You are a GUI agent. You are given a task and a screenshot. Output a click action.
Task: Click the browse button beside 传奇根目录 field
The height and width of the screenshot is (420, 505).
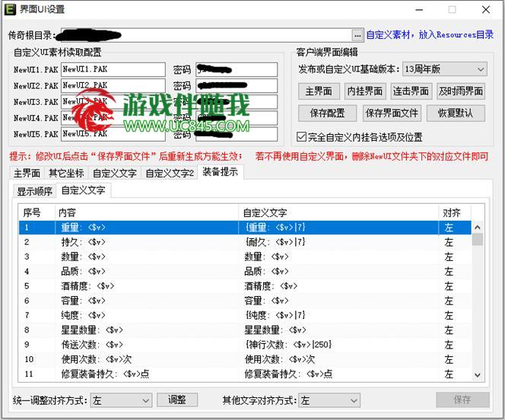(x=357, y=36)
